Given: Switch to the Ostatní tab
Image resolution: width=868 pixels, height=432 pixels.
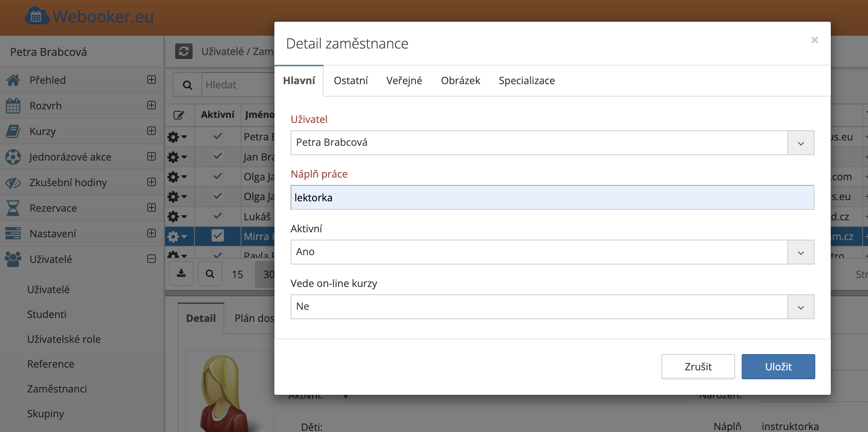Looking at the screenshot, I should tap(351, 81).
